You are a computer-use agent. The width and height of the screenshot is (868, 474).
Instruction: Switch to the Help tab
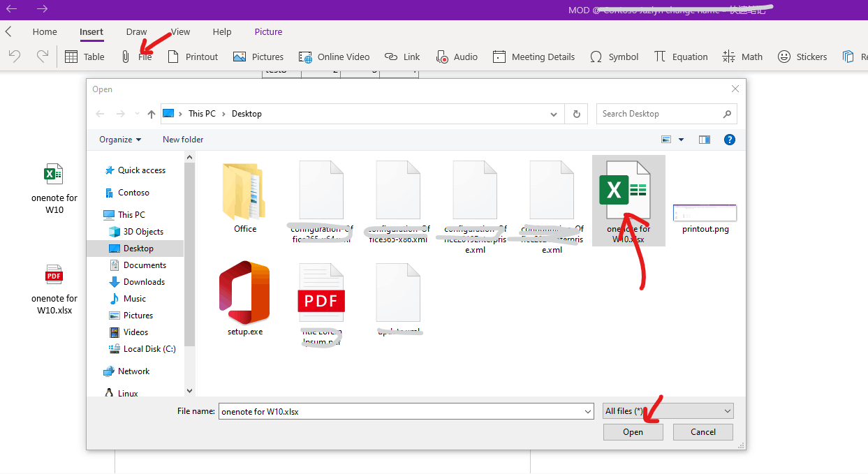tap(222, 31)
